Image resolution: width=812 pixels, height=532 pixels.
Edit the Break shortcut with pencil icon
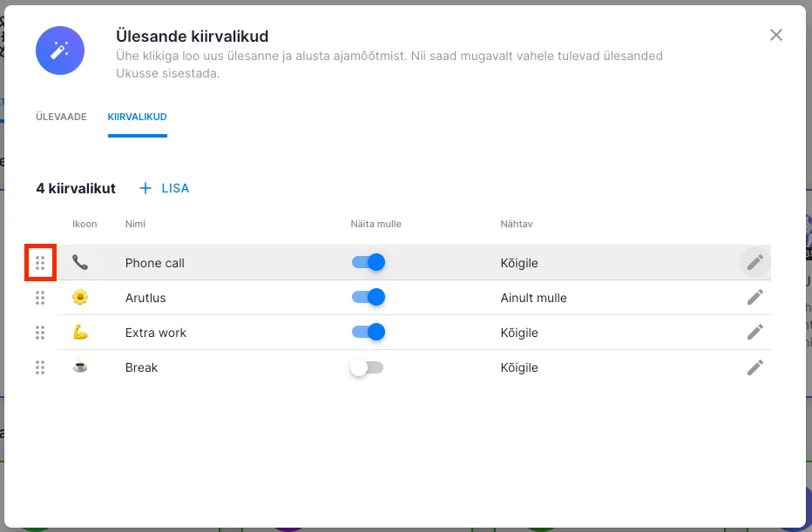pyautogui.click(x=754, y=367)
